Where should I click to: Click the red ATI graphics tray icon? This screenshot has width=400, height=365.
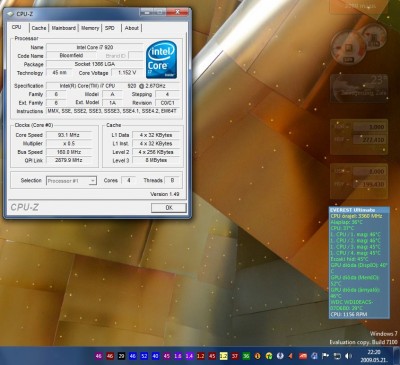[303, 356]
